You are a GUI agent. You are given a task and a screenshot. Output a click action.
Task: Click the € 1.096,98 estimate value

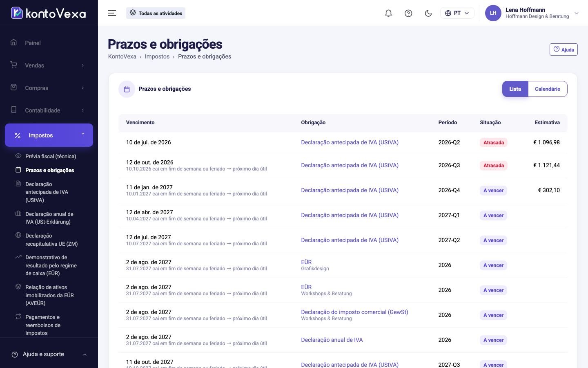pos(546,142)
